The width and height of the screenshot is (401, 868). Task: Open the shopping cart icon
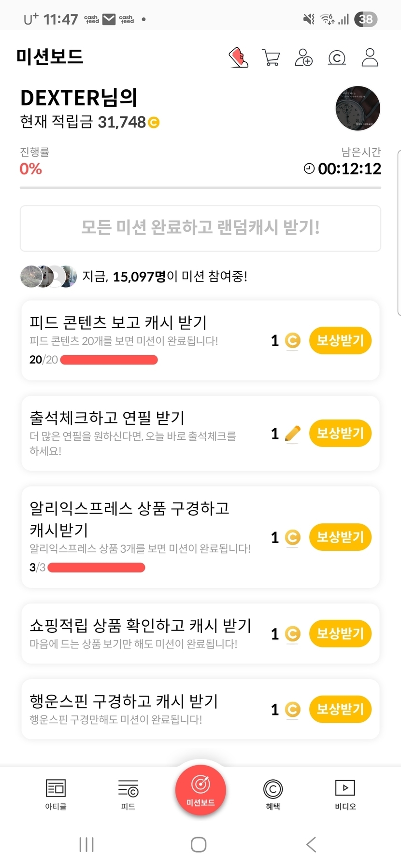271,57
